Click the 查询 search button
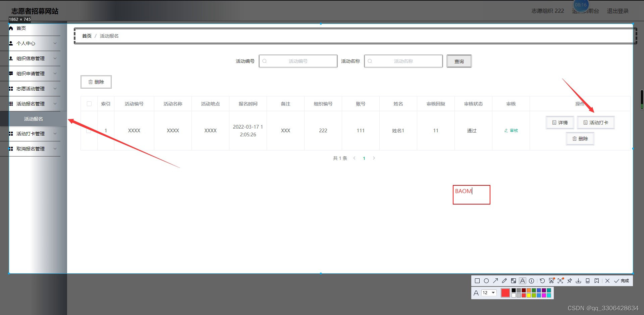 tap(459, 61)
